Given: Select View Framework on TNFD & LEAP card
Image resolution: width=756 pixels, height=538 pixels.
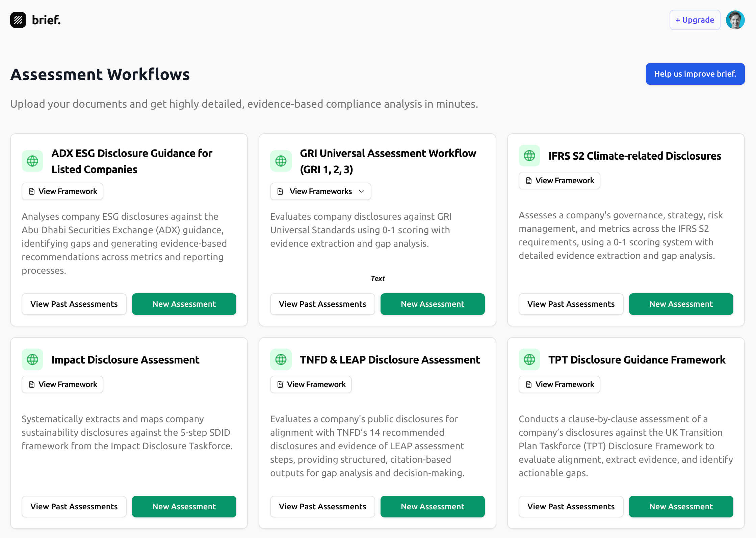Looking at the screenshot, I should point(311,384).
